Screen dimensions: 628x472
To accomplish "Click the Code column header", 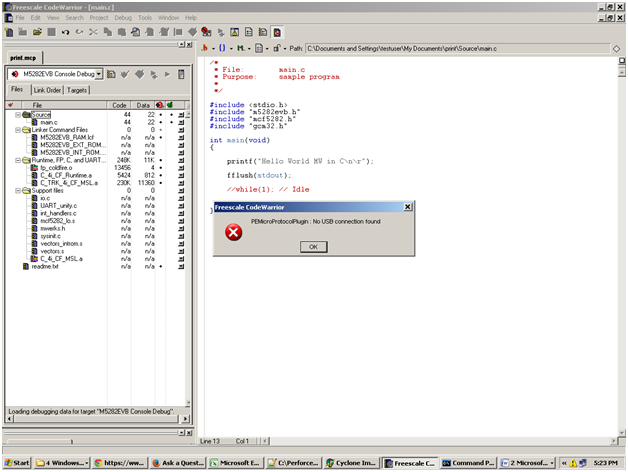I will tap(119, 105).
